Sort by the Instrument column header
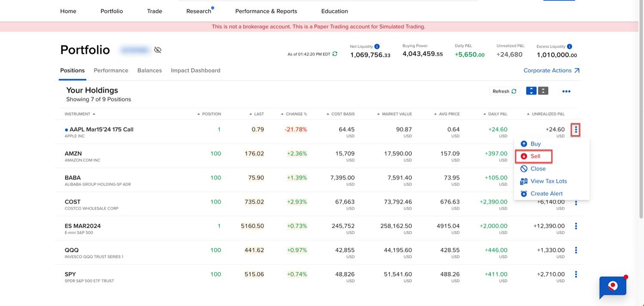 click(x=80, y=114)
